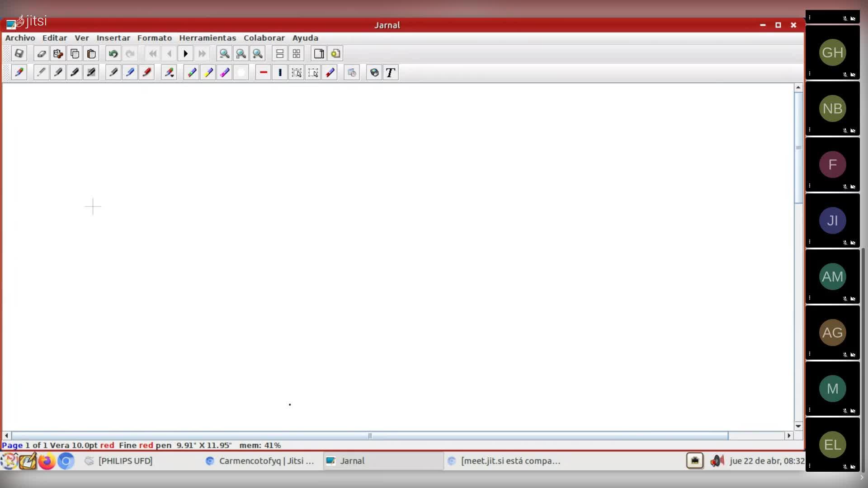Toggle the horizontal red line tool
The width and height of the screenshot is (868, 488).
coord(263,73)
